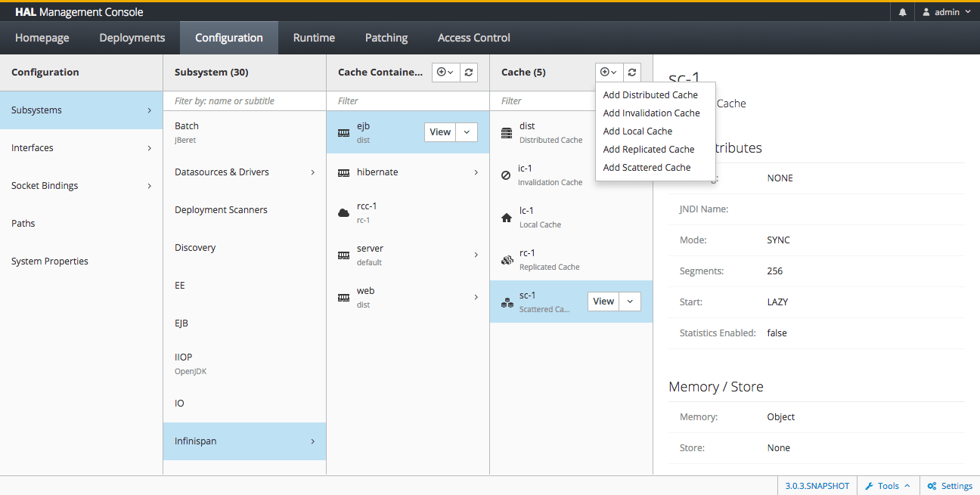Select Add Scattered Cache from the menu

[x=647, y=167]
